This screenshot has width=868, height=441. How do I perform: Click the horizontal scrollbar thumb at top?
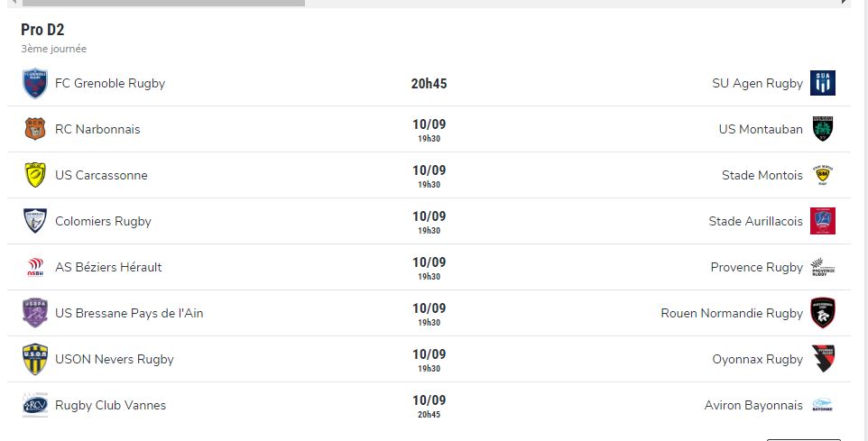163,3
